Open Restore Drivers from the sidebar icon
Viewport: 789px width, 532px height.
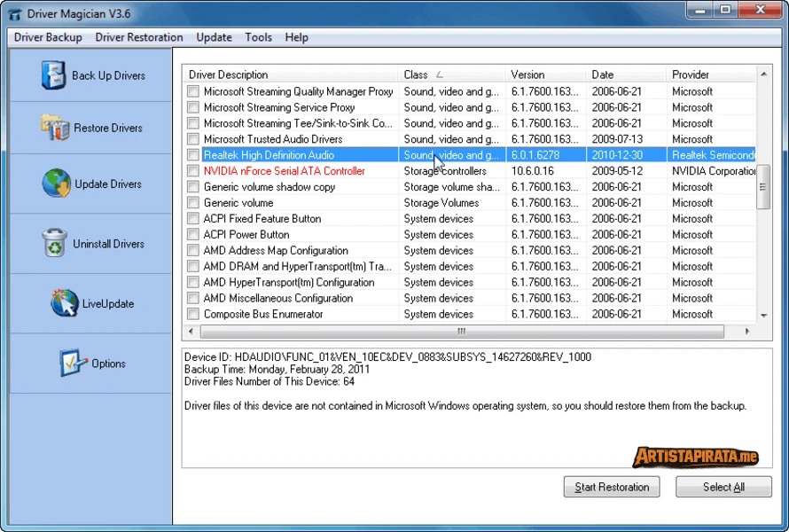point(54,128)
